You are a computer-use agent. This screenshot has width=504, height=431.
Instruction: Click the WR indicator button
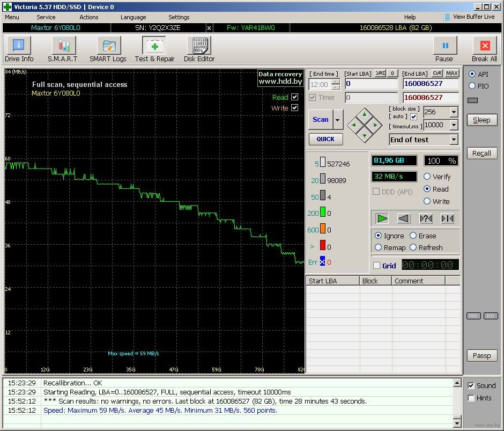(473, 316)
